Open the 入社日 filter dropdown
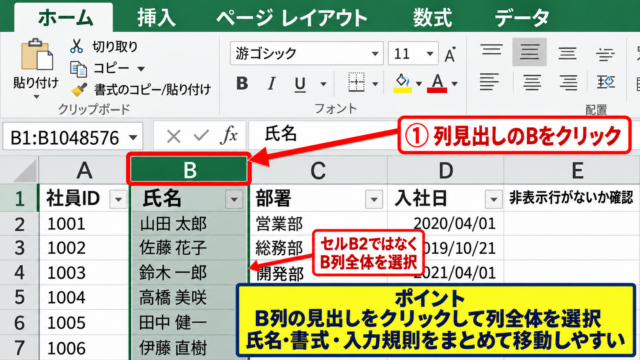This screenshot has width=640, height=360. click(493, 199)
